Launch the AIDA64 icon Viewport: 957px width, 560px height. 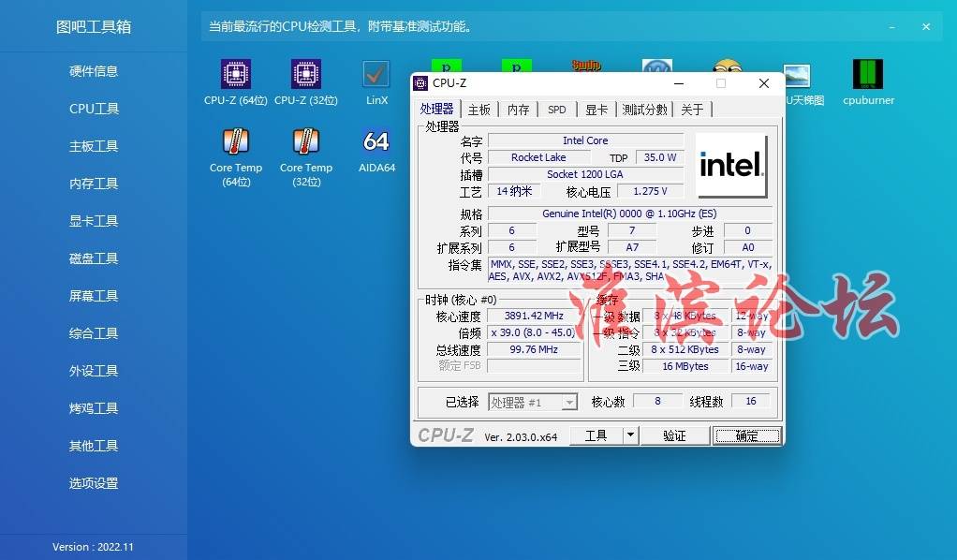pyautogui.click(x=376, y=141)
